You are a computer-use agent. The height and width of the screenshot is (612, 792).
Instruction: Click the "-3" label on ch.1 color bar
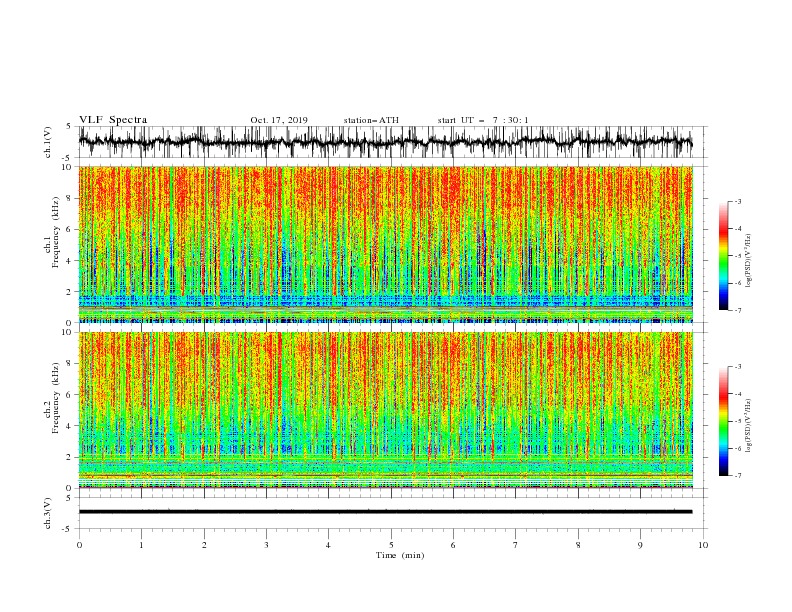[x=738, y=201]
